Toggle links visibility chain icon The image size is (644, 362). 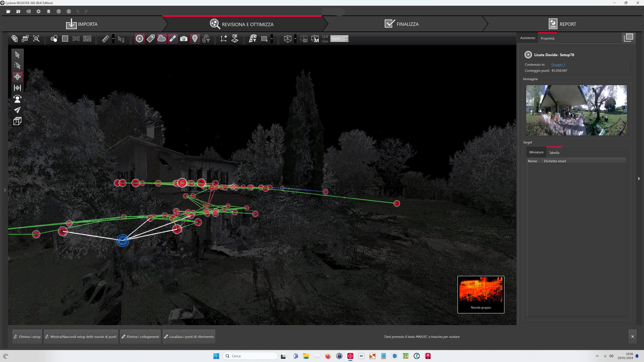point(173,39)
